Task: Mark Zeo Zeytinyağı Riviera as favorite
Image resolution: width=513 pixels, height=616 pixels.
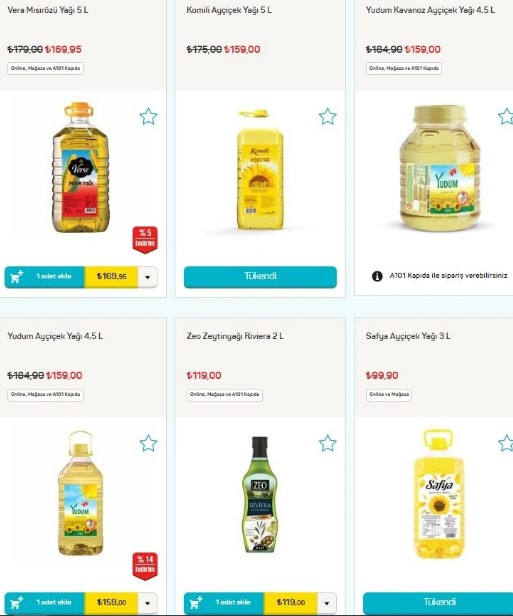Action: pyautogui.click(x=328, y=443)
